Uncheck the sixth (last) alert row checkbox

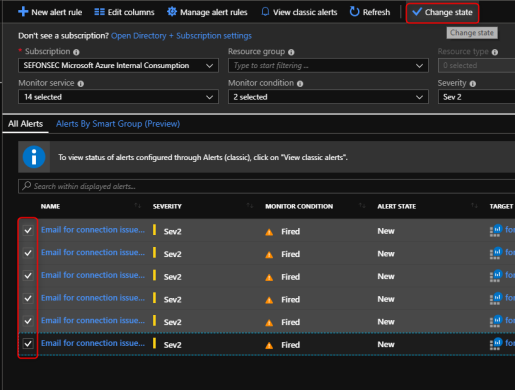(28, 343)
